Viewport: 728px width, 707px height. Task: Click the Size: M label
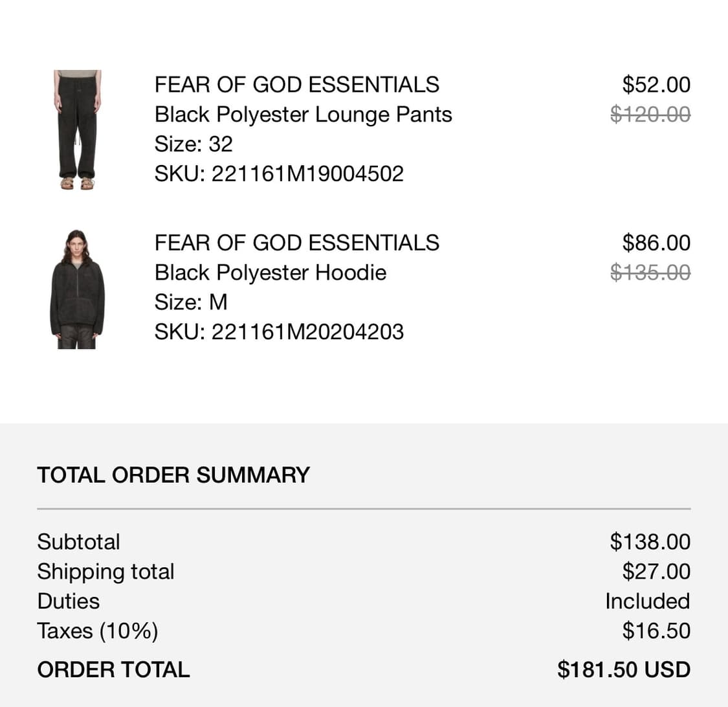[191, 302]
